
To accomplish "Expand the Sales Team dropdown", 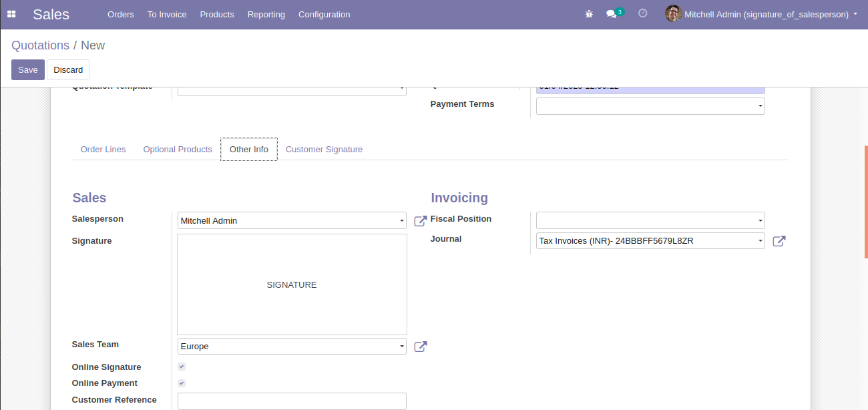I will click(292, 347).
